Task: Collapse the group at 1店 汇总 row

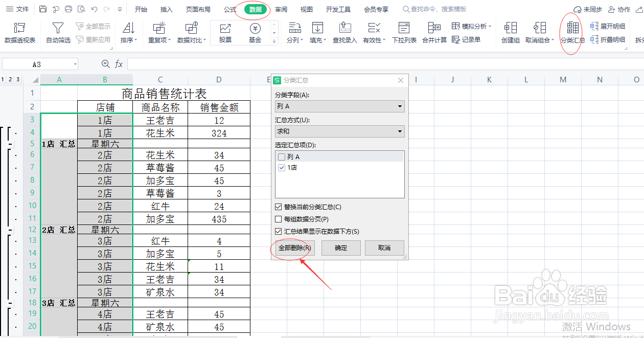Action: [x=10, y=145]
